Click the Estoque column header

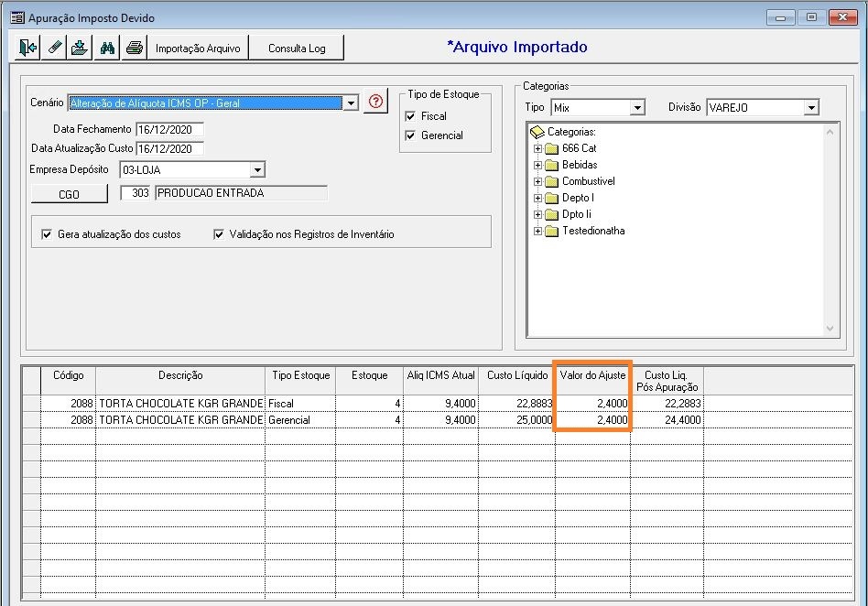click(369, 381)
